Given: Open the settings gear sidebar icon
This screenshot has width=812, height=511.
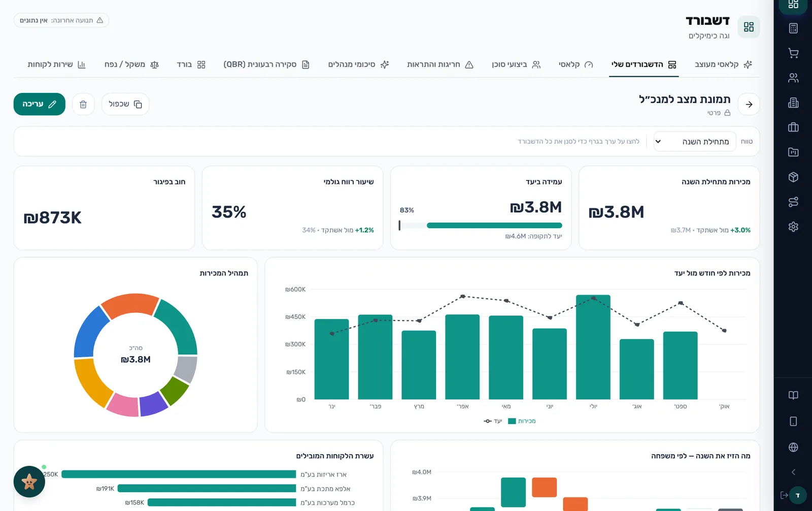Looking at the screenshot, I should (x=793, y=227).
